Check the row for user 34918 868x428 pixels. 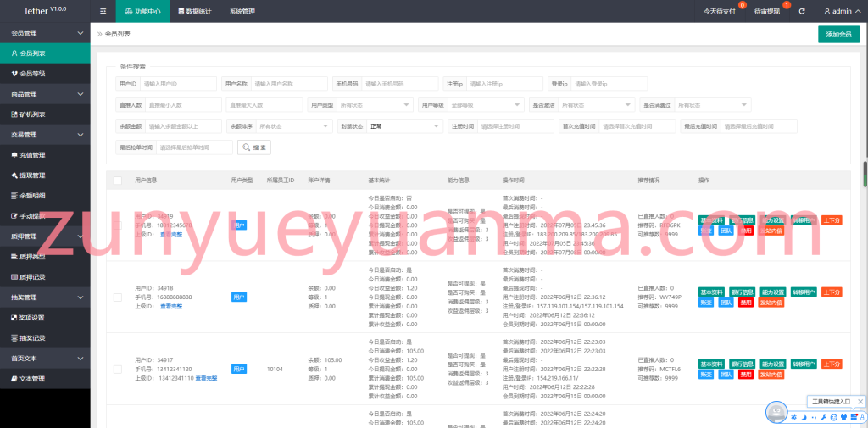(x=117, y=297)
